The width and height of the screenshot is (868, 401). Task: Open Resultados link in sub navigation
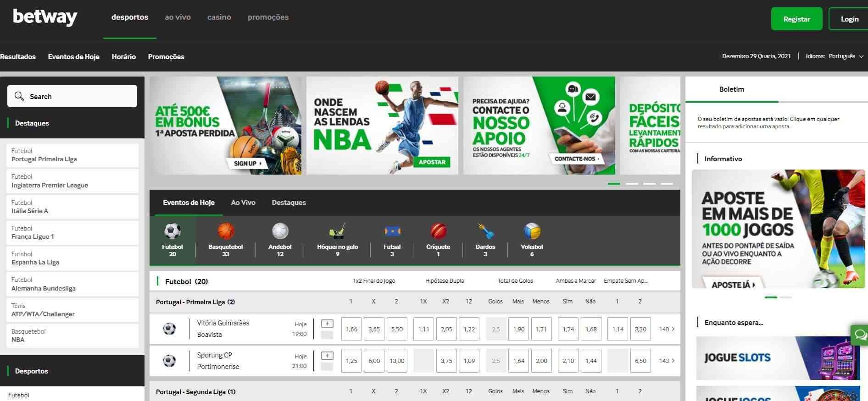click(x=18, y=56)
